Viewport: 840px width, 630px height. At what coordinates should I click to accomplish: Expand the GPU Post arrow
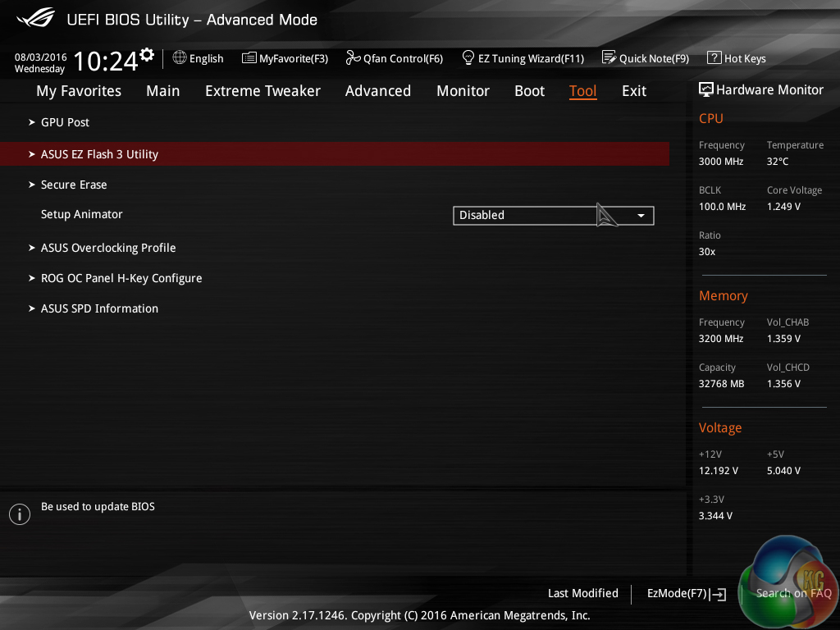(32, 123)
